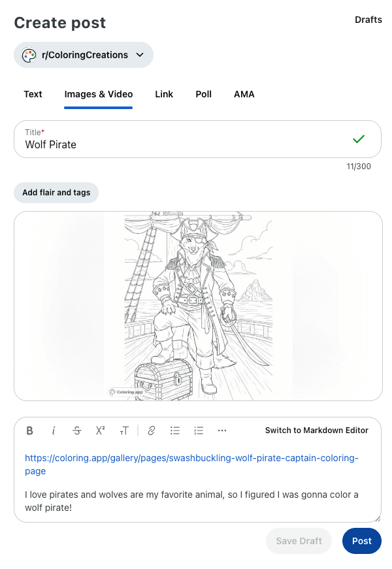392x569 pixels.
Task: Apply strikethrough formatting
Action: point(77,431)
